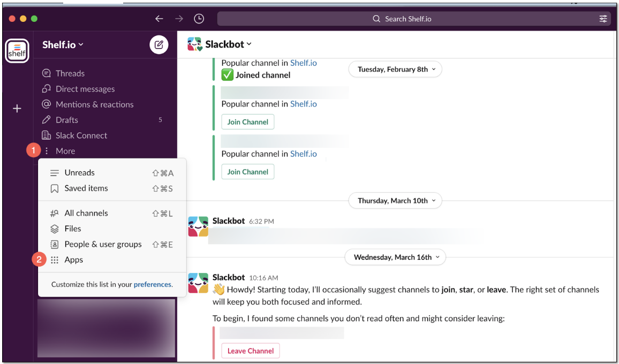Click the Slackbot header avatar icon
619x364 pixels.
194,44
